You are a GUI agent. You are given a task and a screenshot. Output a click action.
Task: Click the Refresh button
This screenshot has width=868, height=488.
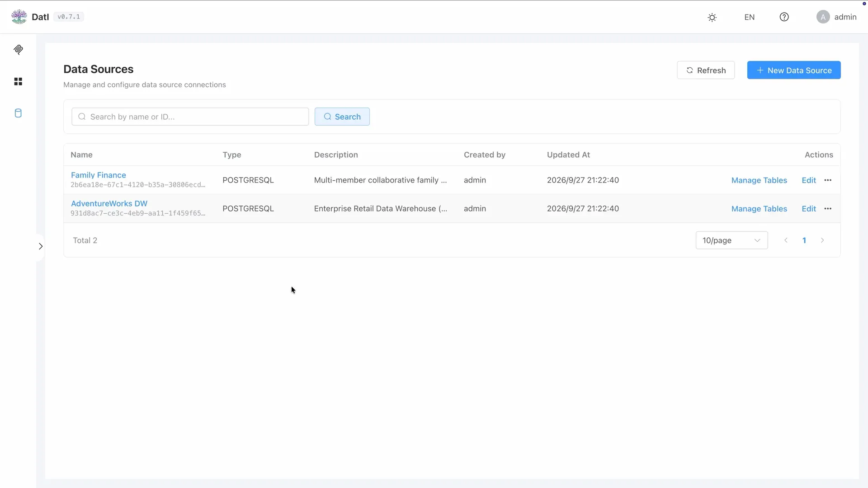706,70
